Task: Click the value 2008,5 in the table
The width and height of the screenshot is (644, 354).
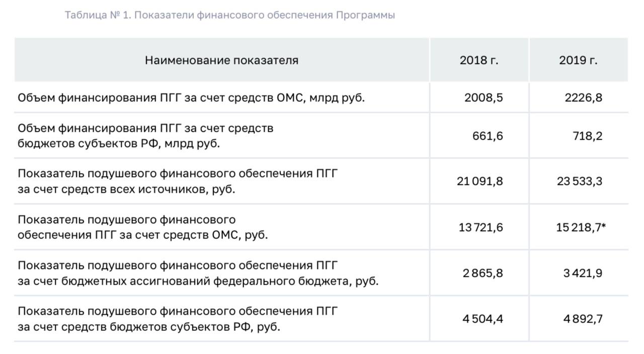Action: pos(484,98)
